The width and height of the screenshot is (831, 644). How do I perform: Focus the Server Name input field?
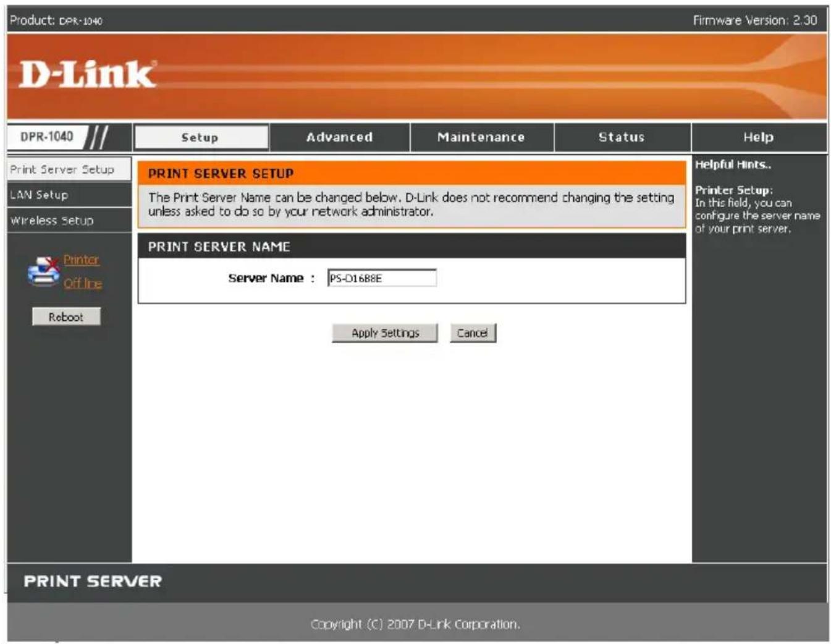point(382,278)
